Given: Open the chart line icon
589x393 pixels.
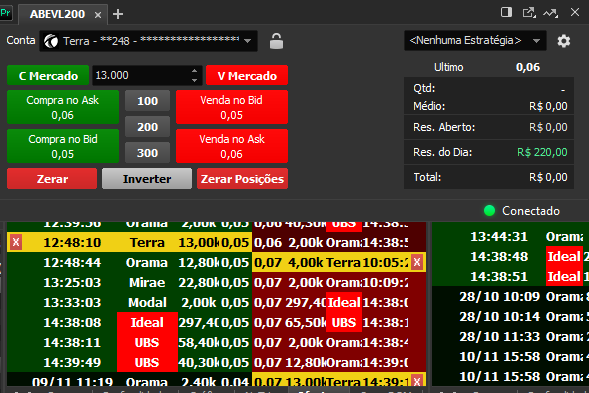Looking at the screenshot, I should click(x=551, y=13).
